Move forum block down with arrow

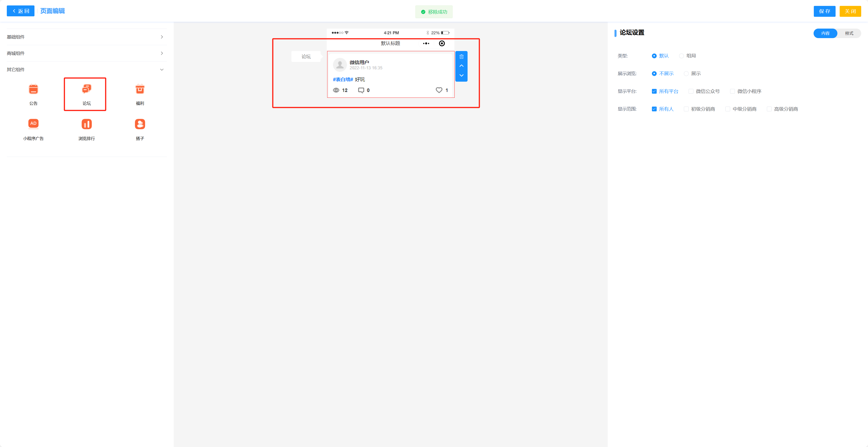[x=461, y=76]
